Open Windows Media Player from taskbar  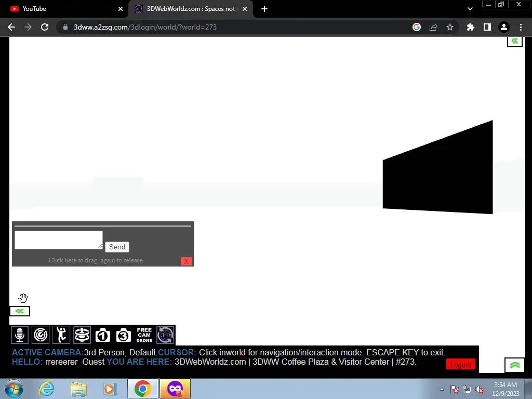pos(110,389)
